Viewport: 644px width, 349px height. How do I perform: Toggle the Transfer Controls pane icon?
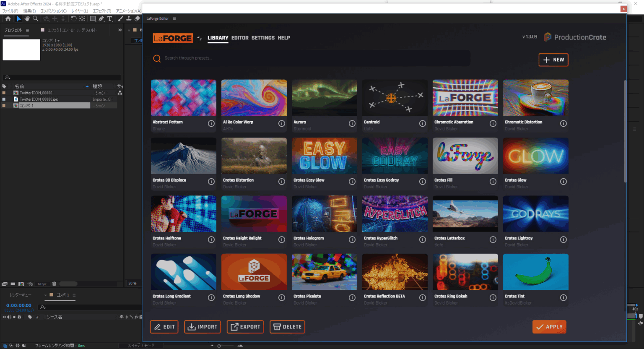(x=11, y=346)
